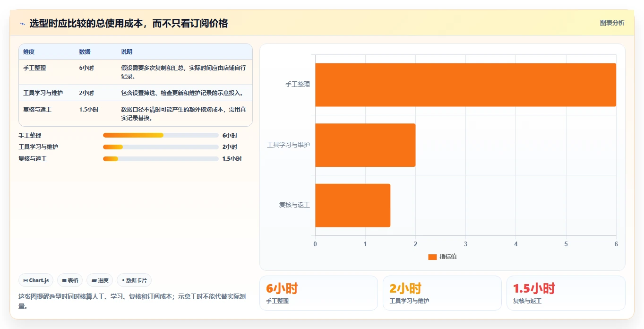Image resolution: width=644 pixels, height=329 pixels.
Task: Click the 1.5小时 data card
Action: point(566,293)
